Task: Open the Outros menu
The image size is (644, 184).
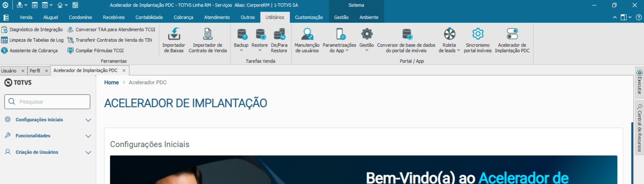Action: (x=248, y=17)
